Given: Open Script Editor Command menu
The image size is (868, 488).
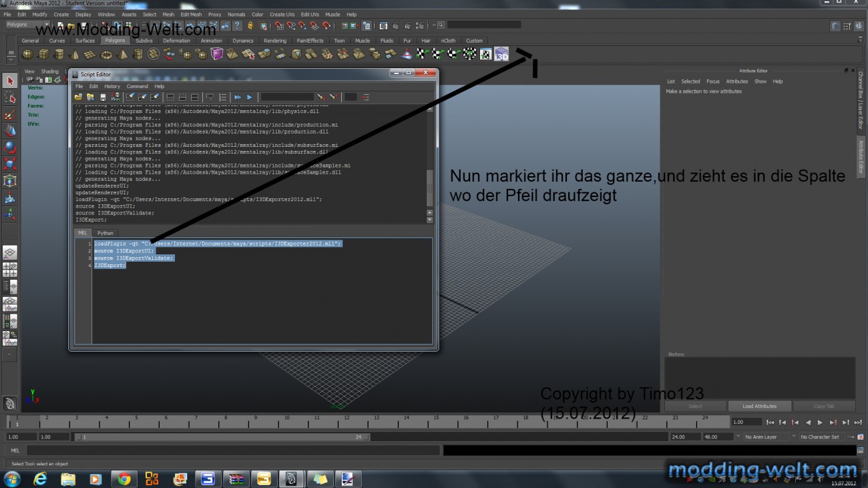Looking at the screenshot, I should [x=137, y=86].
